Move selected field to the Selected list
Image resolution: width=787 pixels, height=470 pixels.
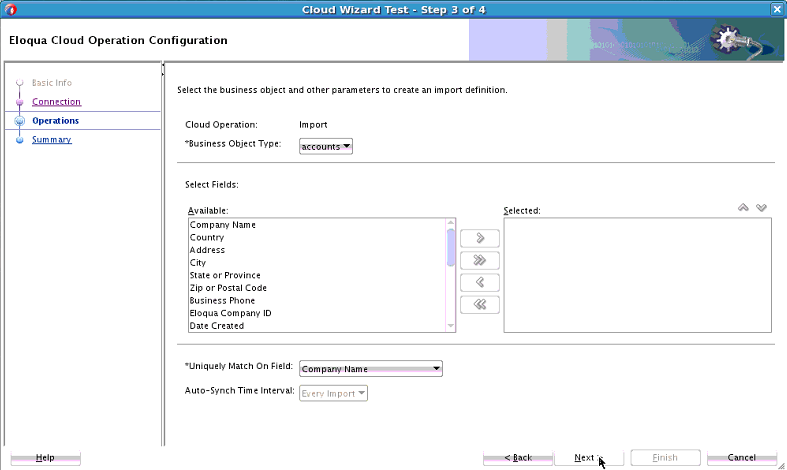(480, 238)
